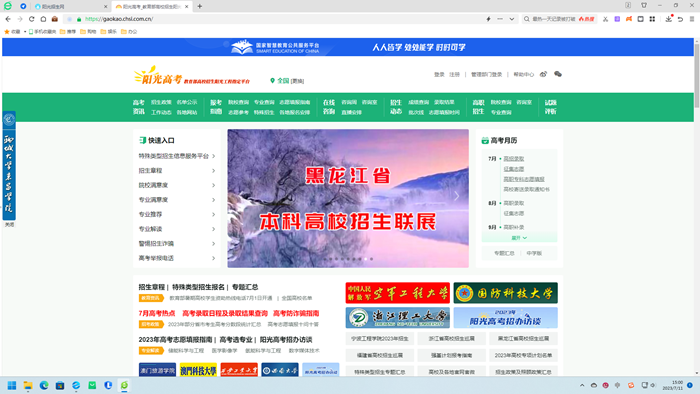Open the Weibo icon in site header

[543, 74]
